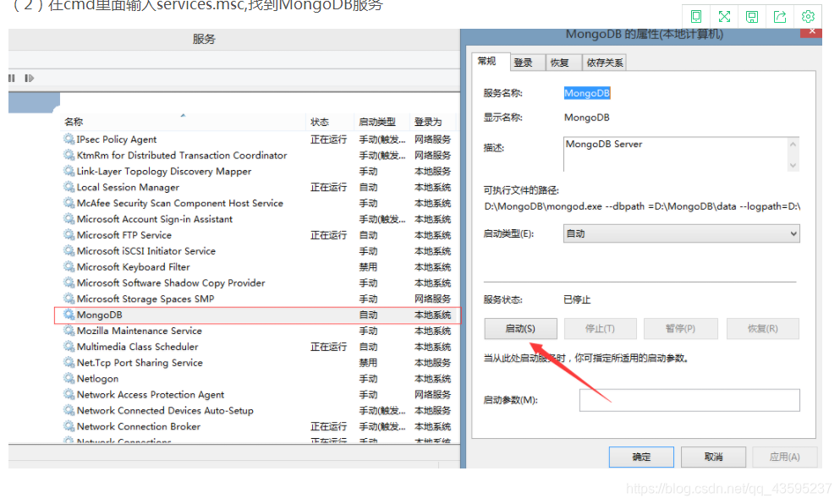Screen dimensions: 840x504
Task: Click 网络服务 login of Microsoft Storage Spaces SMP
Action: coord(433,299)
